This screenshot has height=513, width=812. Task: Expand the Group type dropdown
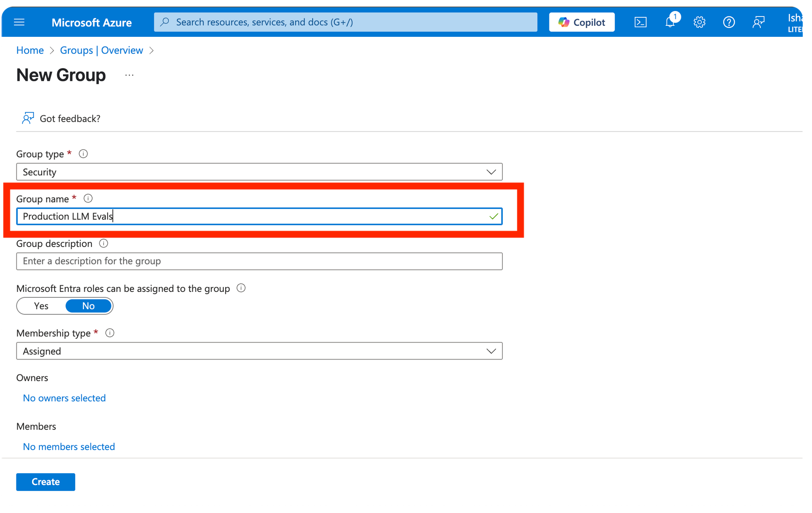(x=491, y=172)
